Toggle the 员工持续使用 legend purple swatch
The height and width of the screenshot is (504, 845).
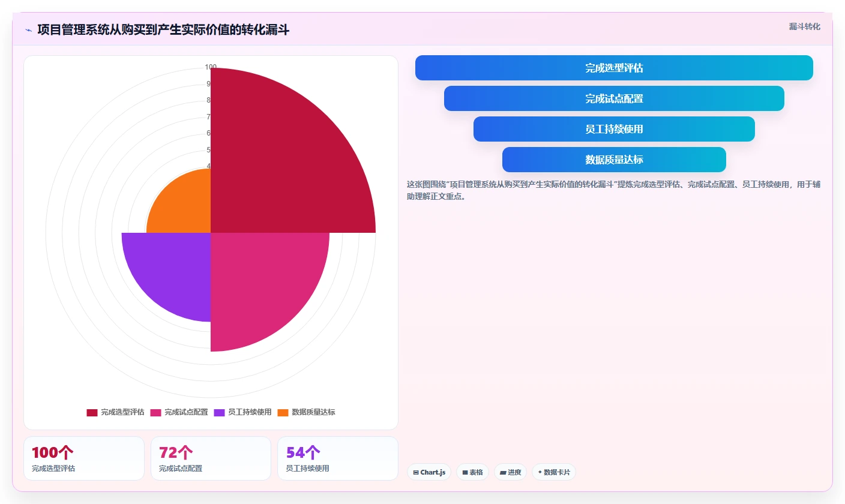219,413
